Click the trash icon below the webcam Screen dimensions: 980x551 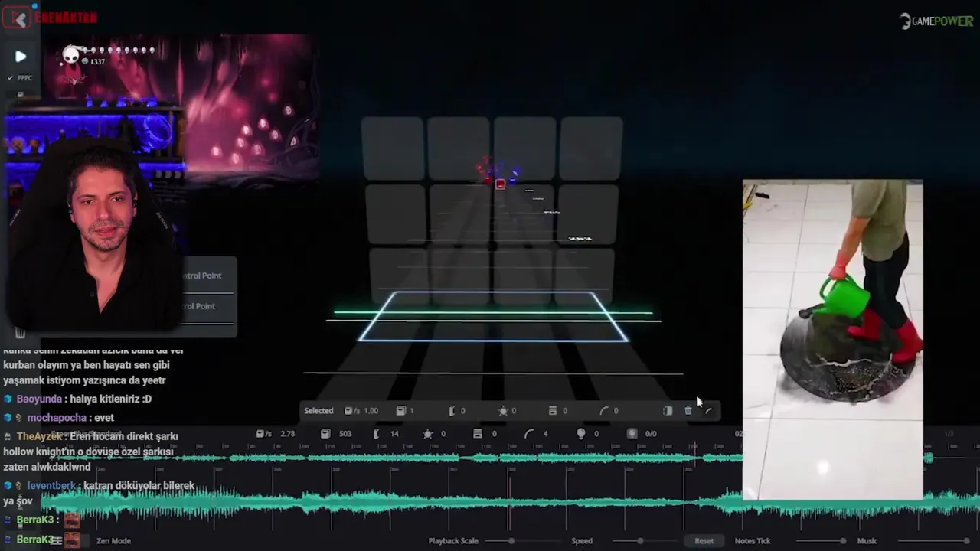click(21, 333)
